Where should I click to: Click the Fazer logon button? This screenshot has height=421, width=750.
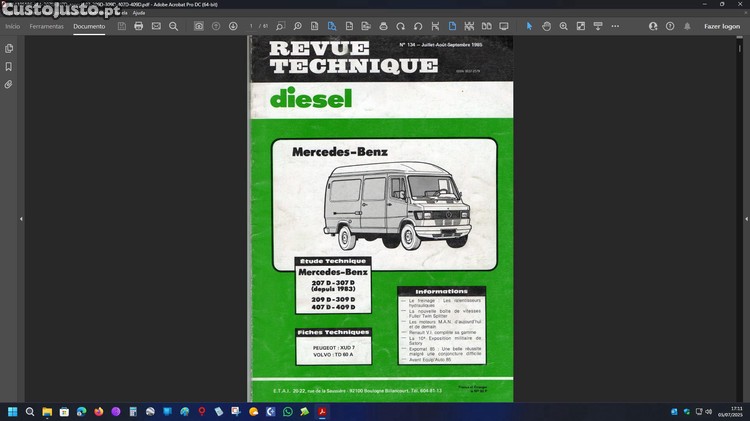[721, 26]
